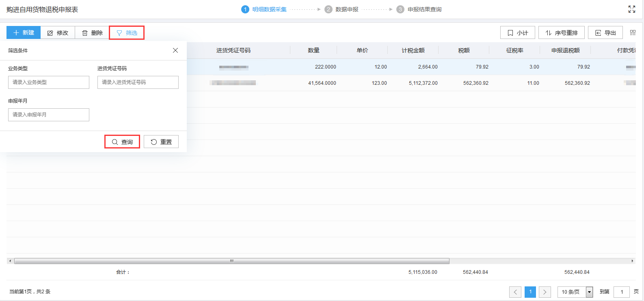Select step 2 数据申报
The width and height of the screenshot is (644, 301).
(x=341, y=9)
